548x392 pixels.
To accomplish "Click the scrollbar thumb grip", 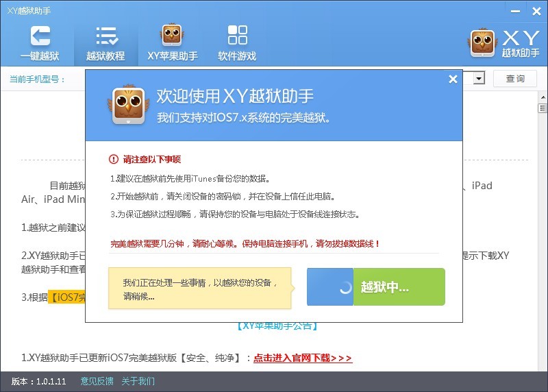I will pyautogui.click(x=543, y=108).
